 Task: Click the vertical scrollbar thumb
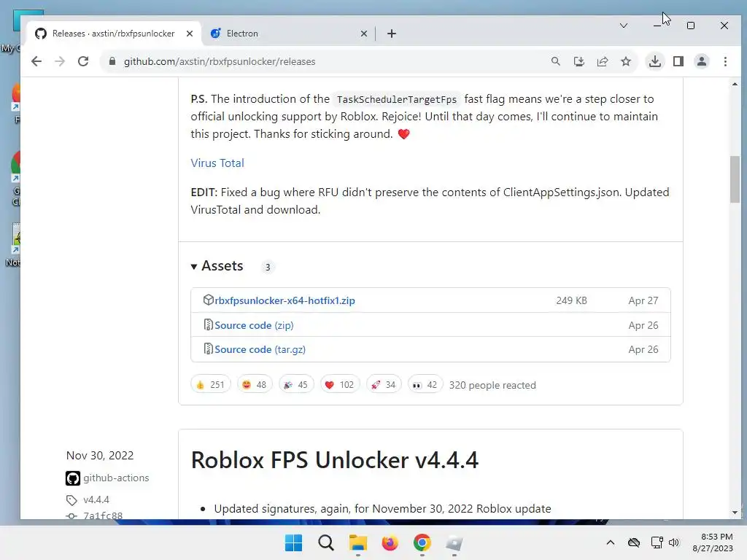[x=735, y=179]
